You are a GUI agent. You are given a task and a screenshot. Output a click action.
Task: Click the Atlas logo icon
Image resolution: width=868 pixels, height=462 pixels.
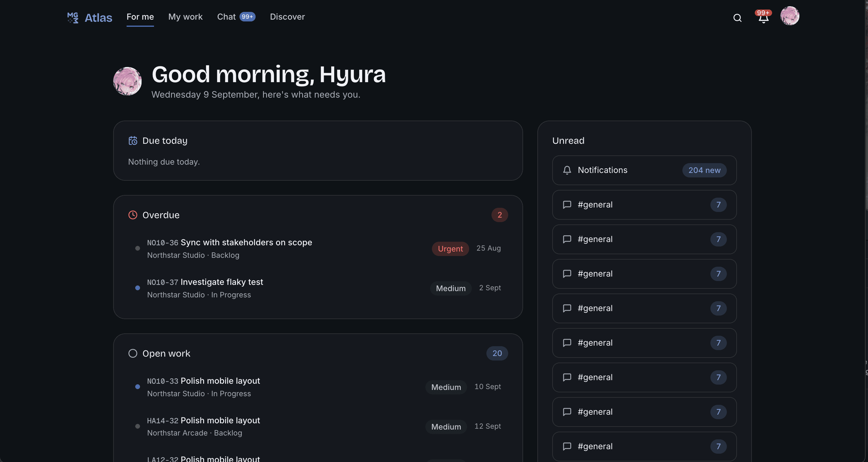click(x=73, y=18)
